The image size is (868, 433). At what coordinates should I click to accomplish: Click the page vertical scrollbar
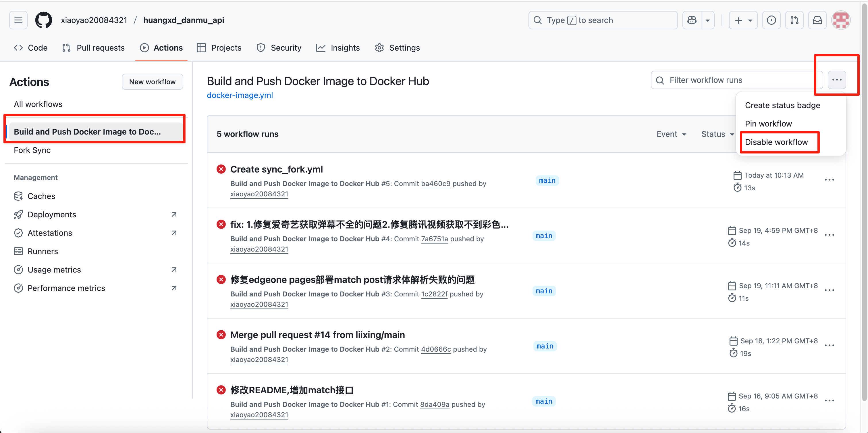click(x=864, y=202)
